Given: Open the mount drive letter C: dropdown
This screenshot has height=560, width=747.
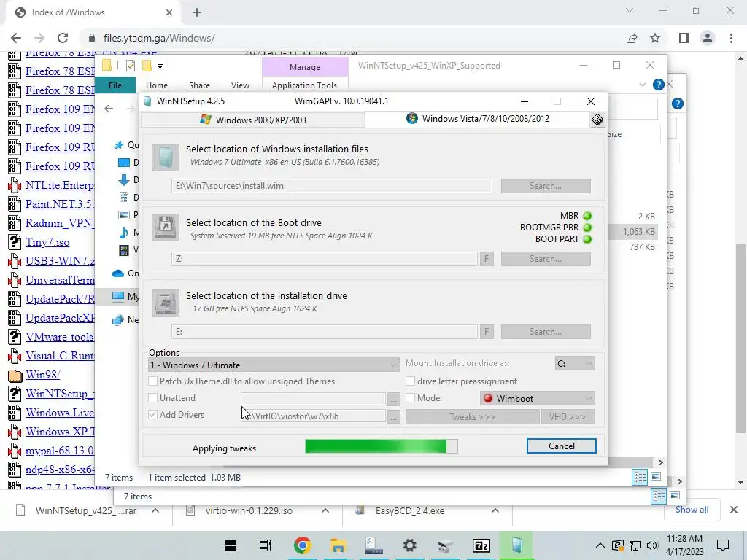Looking at the screenshot, I should tap(575, 364).
